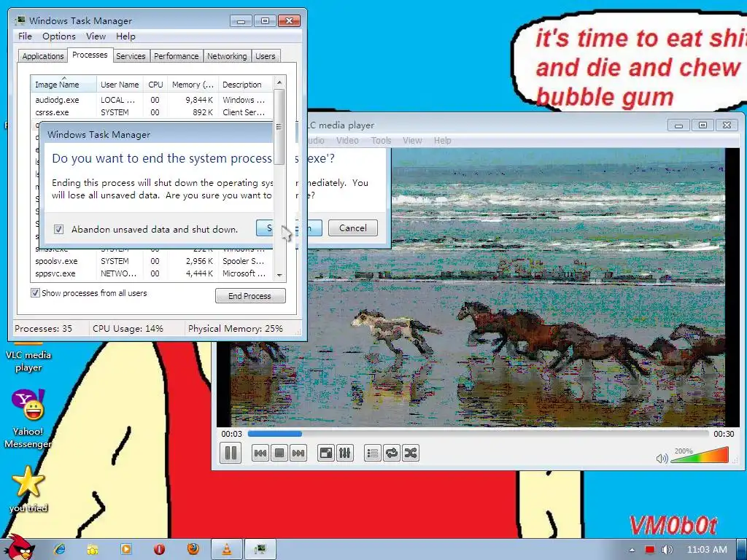Select the audiodg.exe process row
Screen dimensions: 747x560
(x=152, y=100)
